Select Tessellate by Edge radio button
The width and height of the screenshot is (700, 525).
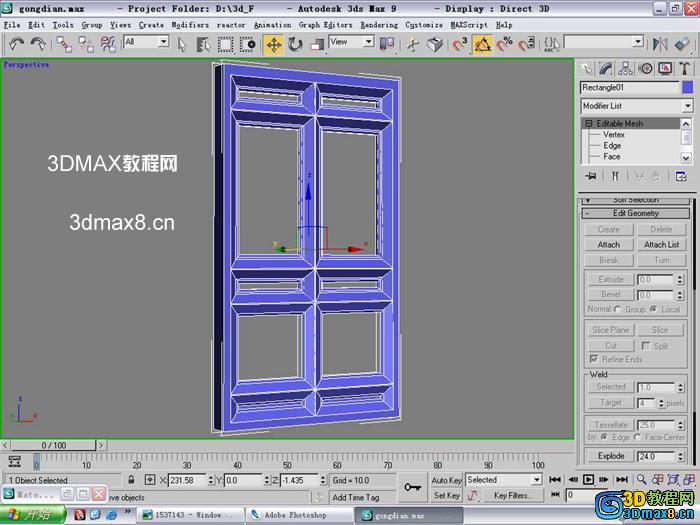click(604, 437)
